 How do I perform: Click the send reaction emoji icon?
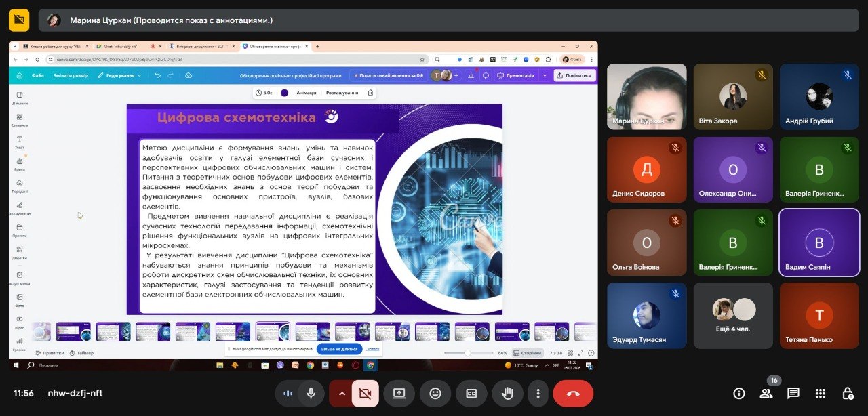pyautogui.click(x=435, y=393)
